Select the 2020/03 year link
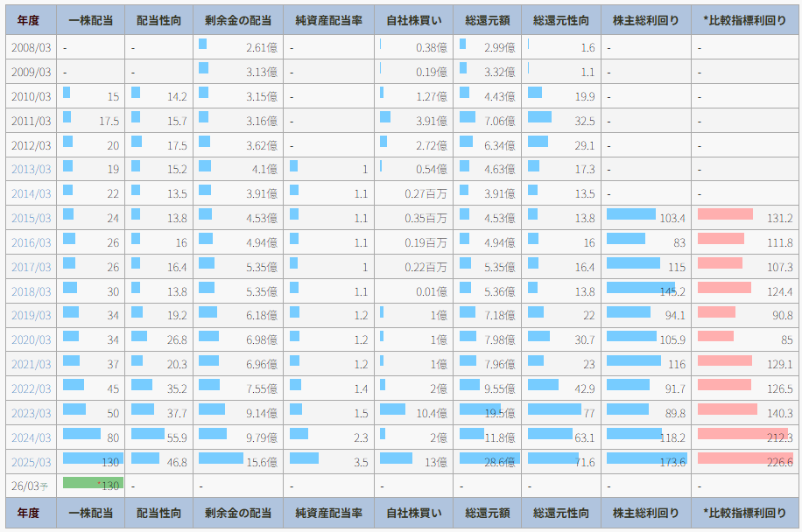Screen dimensions: 802x532 click(x=31, y=340)
